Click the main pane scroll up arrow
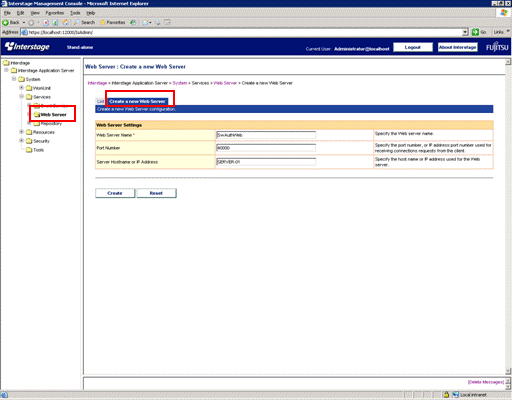Image resolution: width=512 pixels, height=400 pixels. click(508, 62)
